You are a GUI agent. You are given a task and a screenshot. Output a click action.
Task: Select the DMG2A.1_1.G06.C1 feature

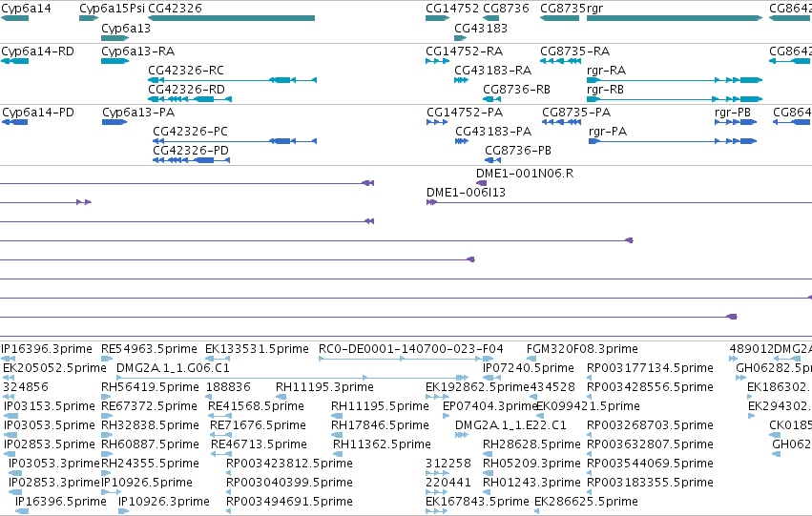pyautogui.click(x=293, y=378)
